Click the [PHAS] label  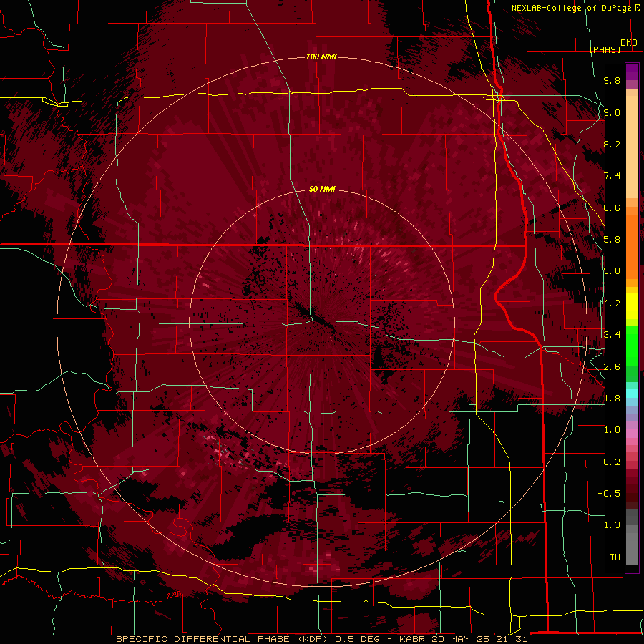[605, 50]
